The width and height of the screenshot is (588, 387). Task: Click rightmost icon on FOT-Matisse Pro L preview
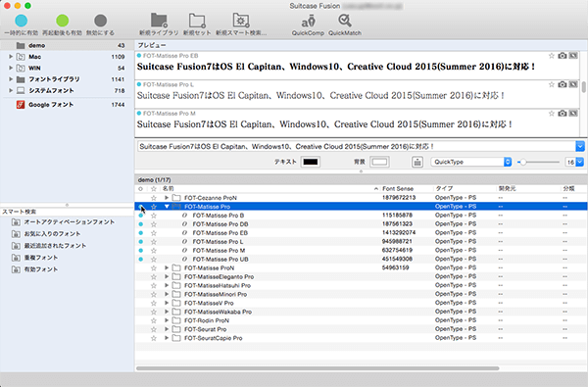573,84
